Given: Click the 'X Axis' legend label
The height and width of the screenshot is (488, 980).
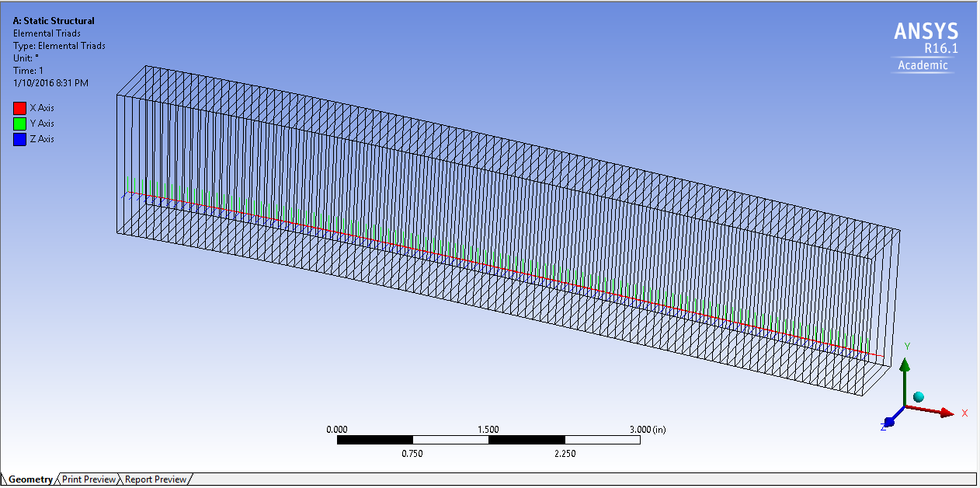Looking at the screenshot, I should coord(42,108).
